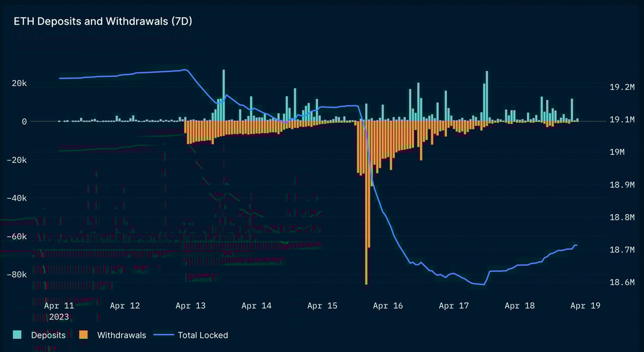
Task: Click the chart title ETH Deposits and Withdrawals
Action: 103,21
